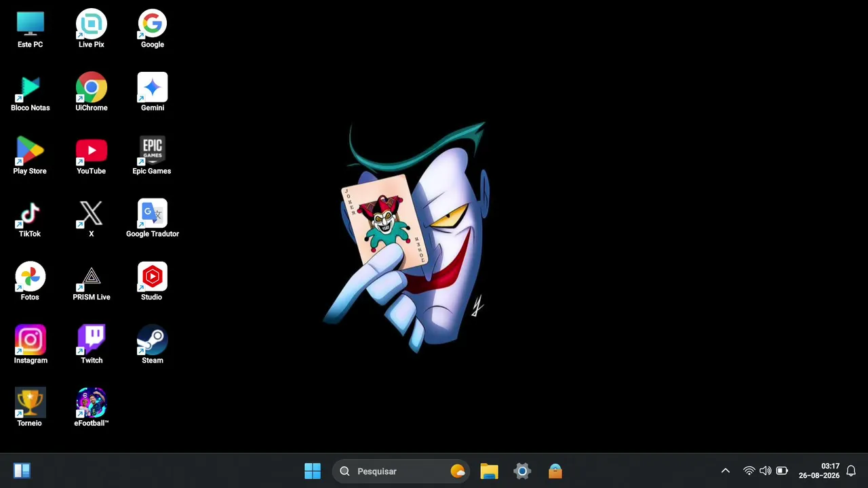The image size is (868, 488).
Task: Select the Google Tradutor shortcut
Action: tap(153, 219)
